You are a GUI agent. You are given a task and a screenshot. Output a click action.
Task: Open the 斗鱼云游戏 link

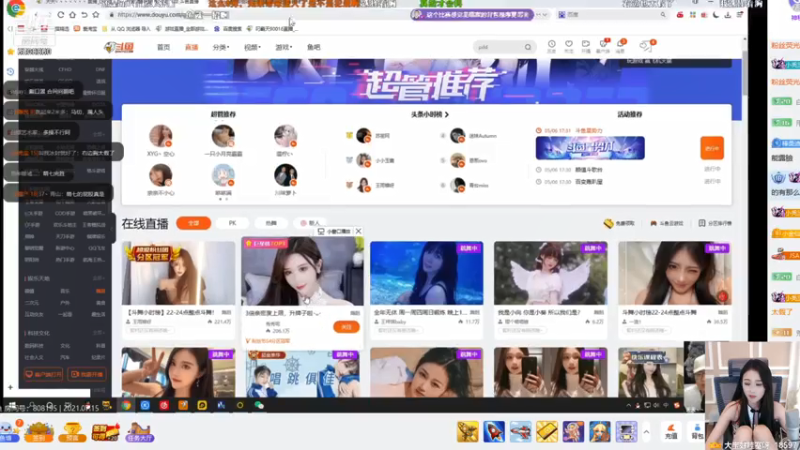666,223
